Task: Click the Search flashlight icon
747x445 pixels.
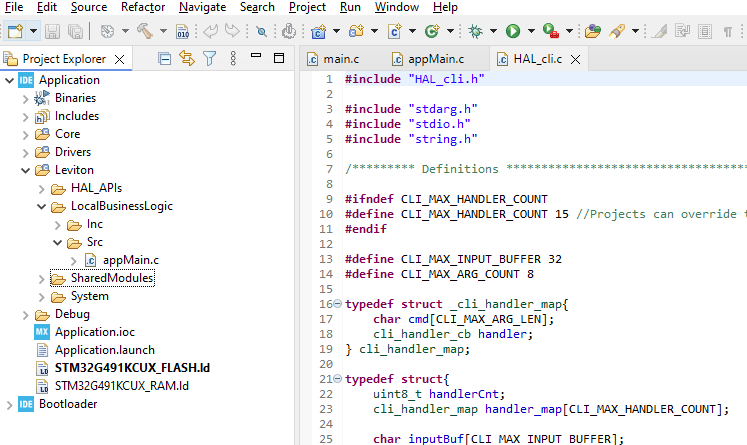Action: coord(617,31)
